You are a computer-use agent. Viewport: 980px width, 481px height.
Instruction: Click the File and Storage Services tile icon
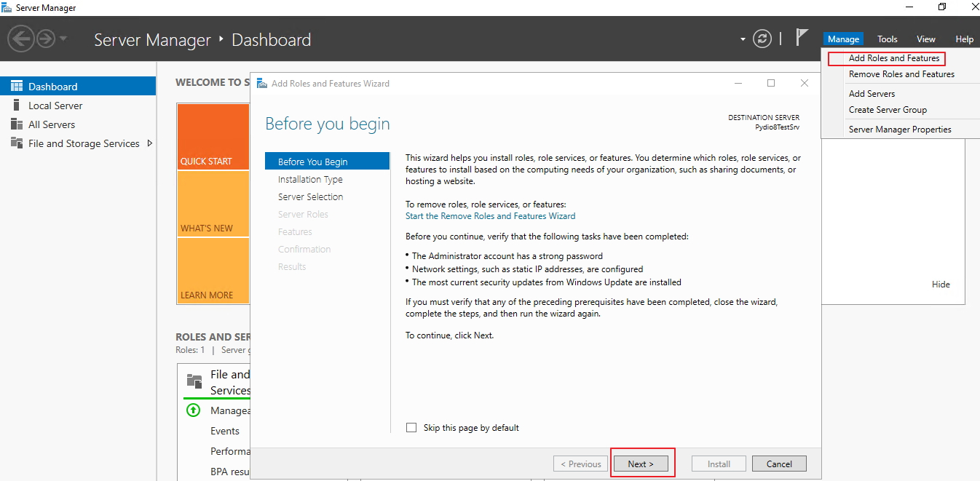[194, 381]
